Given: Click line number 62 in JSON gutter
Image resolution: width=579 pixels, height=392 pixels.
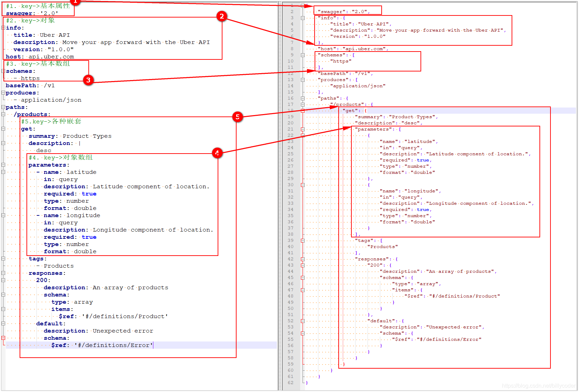Looking at the screenshot, I should [291, 383].
